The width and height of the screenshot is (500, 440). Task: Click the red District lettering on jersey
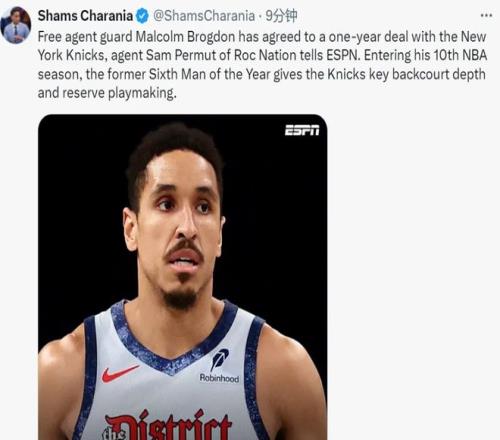click(x=168, y=425)
